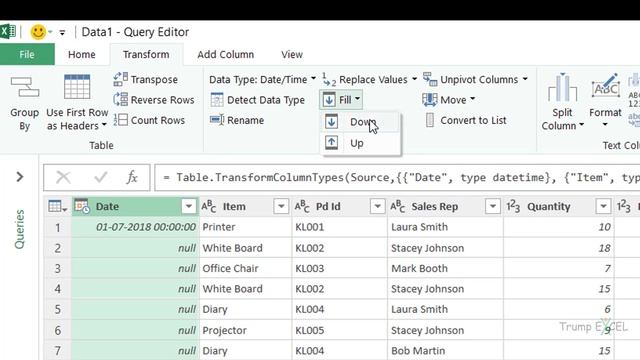Open the Item column filter dropdown
640x360 pixels.
(x=281, y=207)
